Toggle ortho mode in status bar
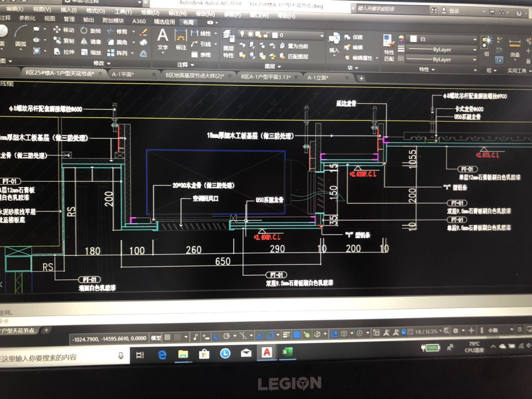 click(x=216, y=336)
